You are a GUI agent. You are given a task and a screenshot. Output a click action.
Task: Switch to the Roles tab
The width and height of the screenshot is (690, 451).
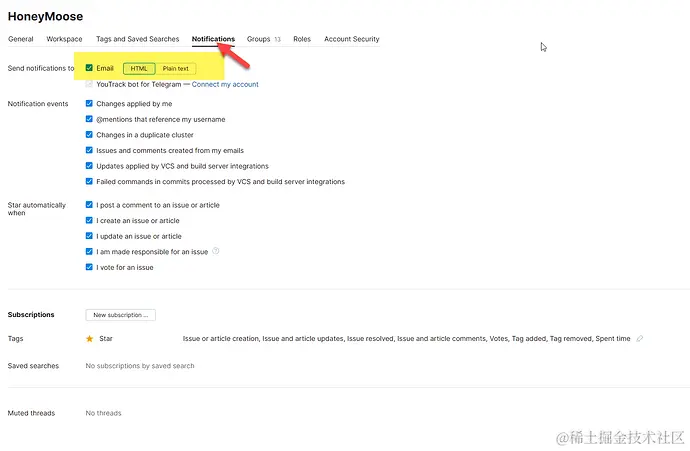[x=302, y=39]
